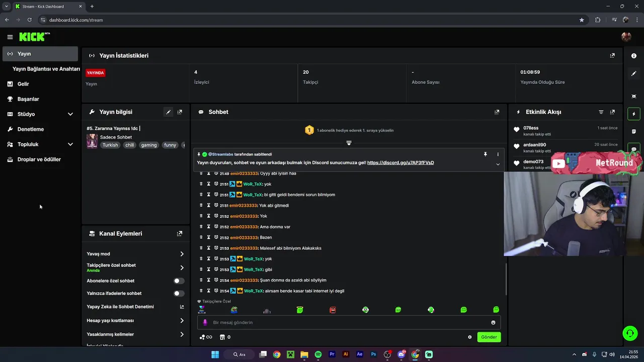Toggle Abonelere özel sohbet switch
Image resolution: width=644 pixels, height=362 pixels.
179,281
